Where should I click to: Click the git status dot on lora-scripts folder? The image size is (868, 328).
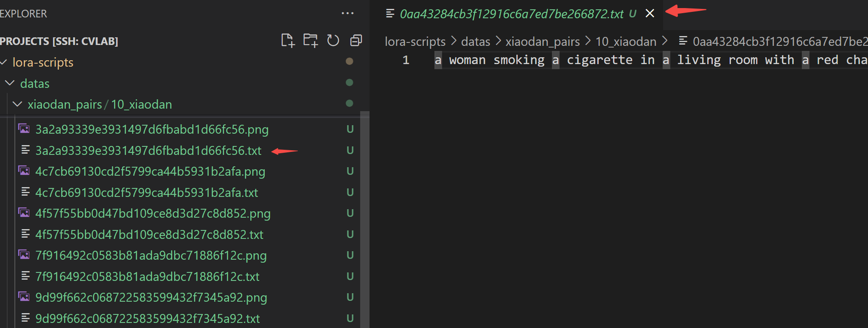(350, 61)
